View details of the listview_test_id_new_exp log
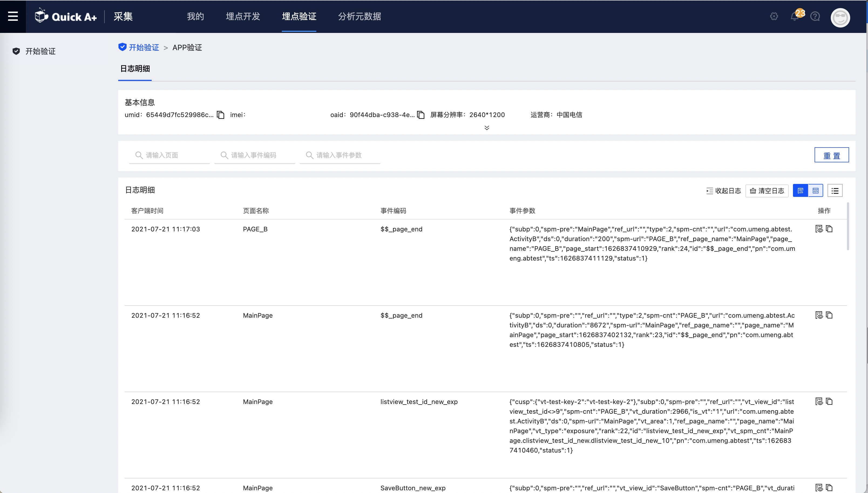Screen dimensions: 868x493 click(x=819, y=402)
